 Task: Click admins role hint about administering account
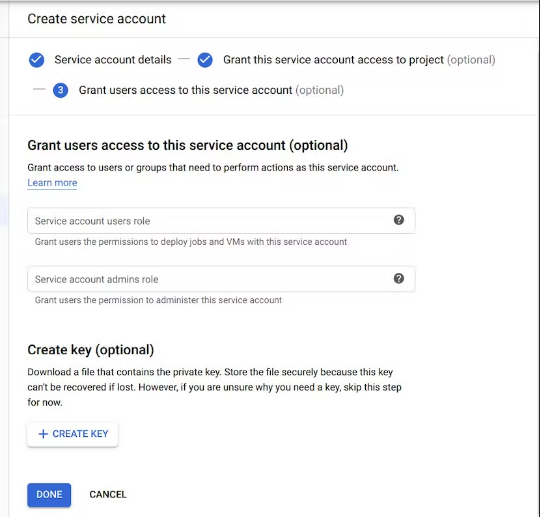pyautogui.click(x=158, y=300)
